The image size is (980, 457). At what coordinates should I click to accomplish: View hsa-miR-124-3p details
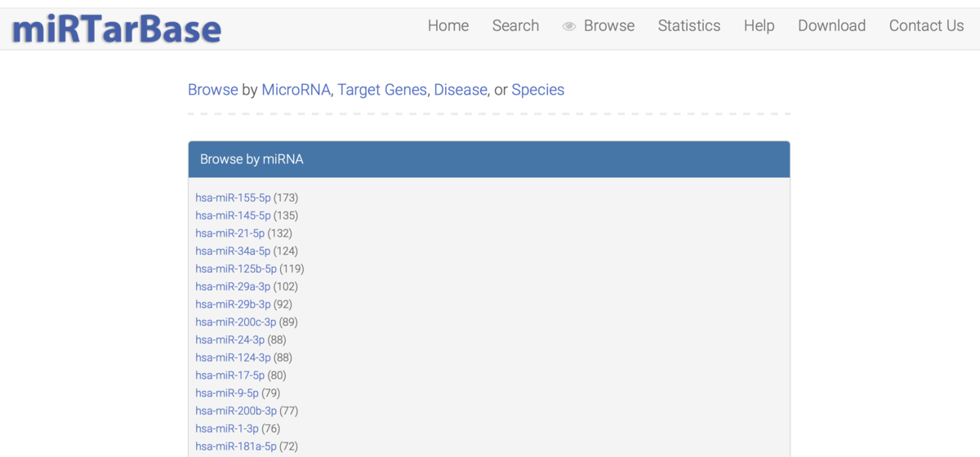233,357
